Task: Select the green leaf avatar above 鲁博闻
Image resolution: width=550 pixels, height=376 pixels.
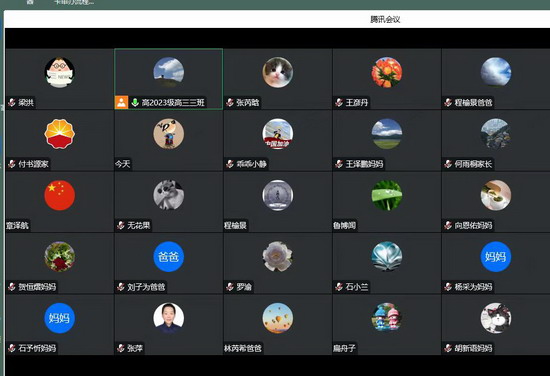Action: pos(387,195)
